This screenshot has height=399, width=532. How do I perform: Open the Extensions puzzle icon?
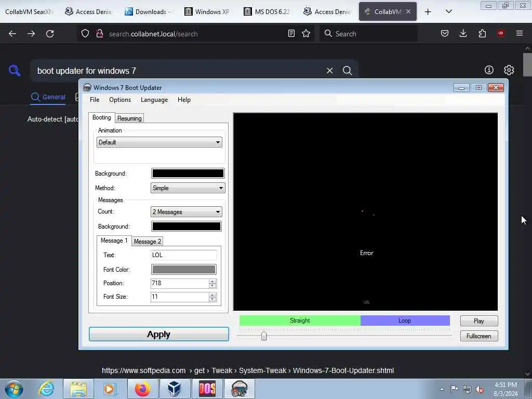[482, 33]
